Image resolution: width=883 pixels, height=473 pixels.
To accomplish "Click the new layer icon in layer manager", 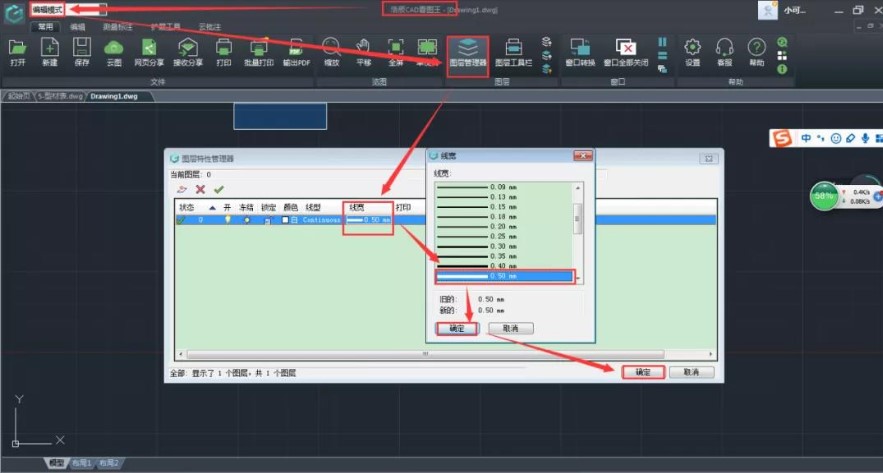I will (182, 190).
